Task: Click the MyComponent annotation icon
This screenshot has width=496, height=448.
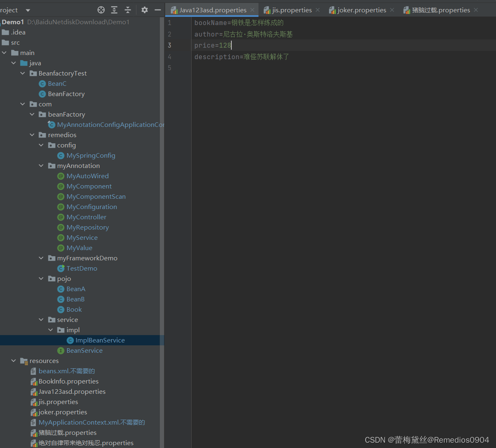Action: pos(61,186)
